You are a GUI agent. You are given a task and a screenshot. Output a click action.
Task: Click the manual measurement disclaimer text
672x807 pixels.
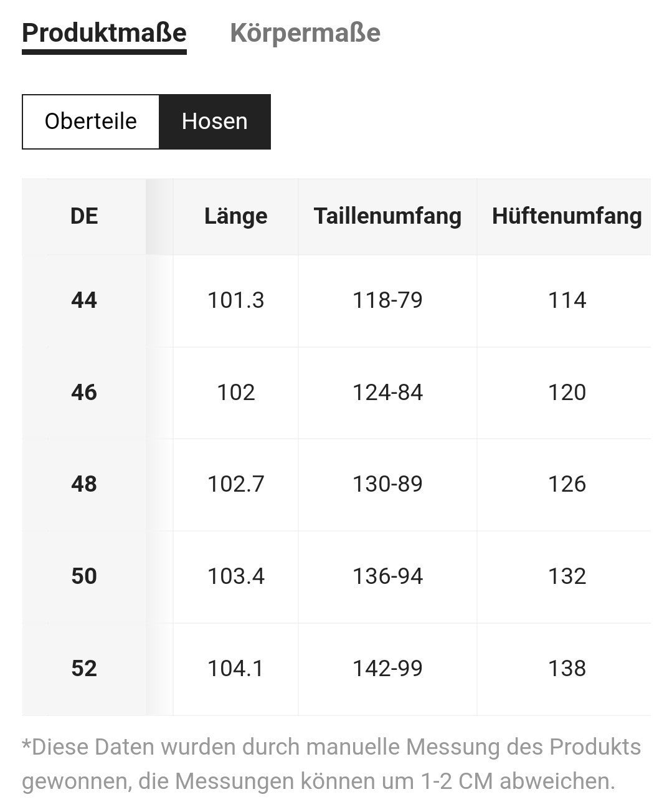click(x=331, y=764)
